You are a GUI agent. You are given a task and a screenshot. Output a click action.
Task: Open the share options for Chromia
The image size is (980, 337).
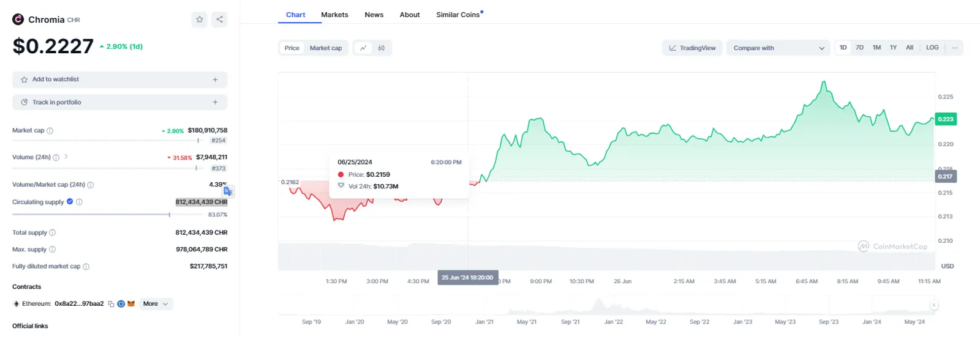219,20
